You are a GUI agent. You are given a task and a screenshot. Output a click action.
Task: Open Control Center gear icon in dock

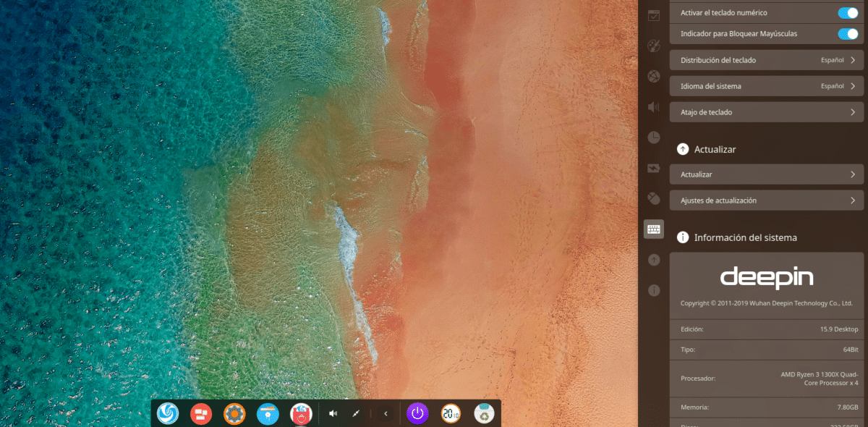[x=234, y=413]
